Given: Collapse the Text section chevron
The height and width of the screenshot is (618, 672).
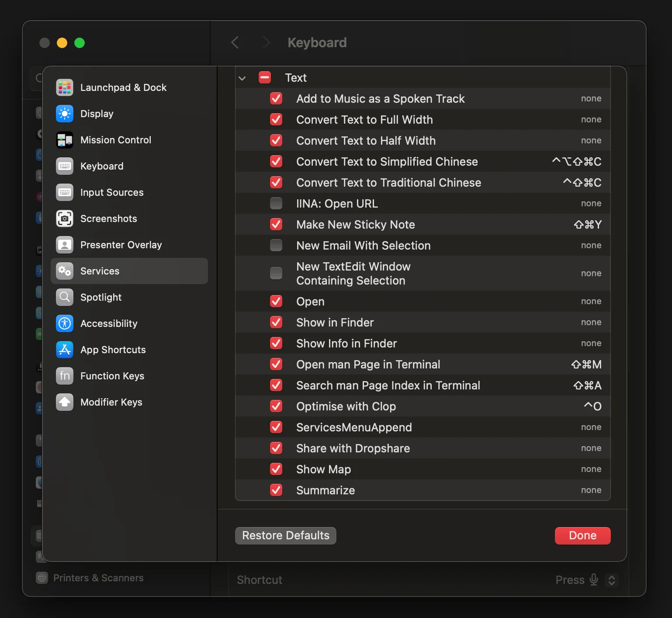Looking at the screenshot, I should click(242, 78).
